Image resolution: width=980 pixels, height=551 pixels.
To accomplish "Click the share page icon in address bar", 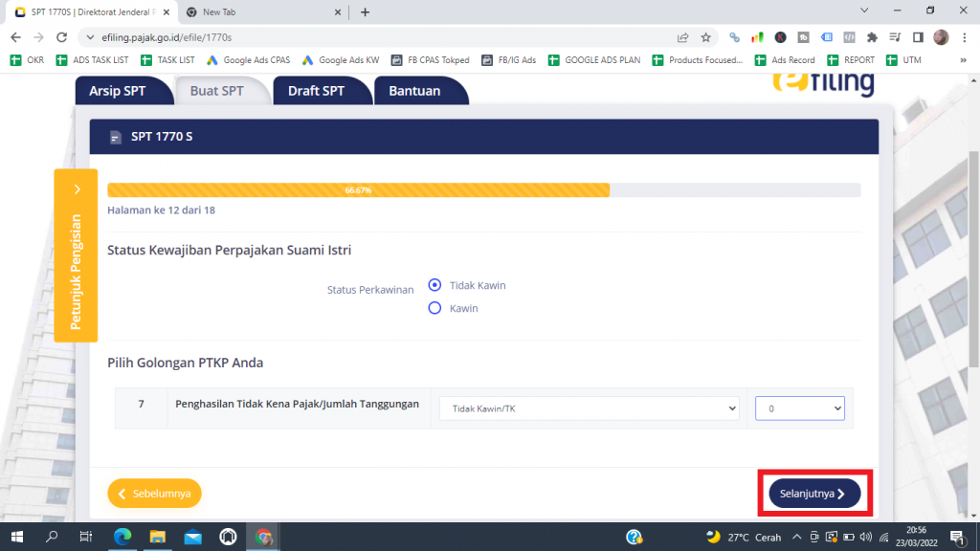I will click(x=682, y=37).
